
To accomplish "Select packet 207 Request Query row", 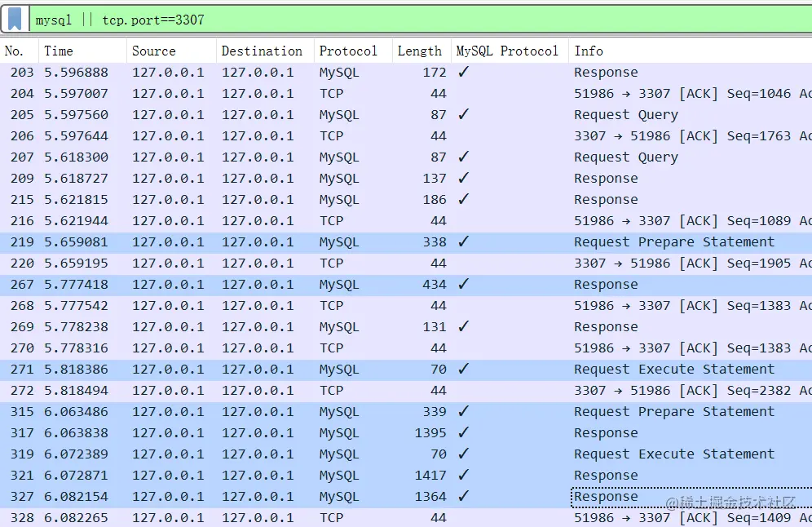I will [406, 157].
